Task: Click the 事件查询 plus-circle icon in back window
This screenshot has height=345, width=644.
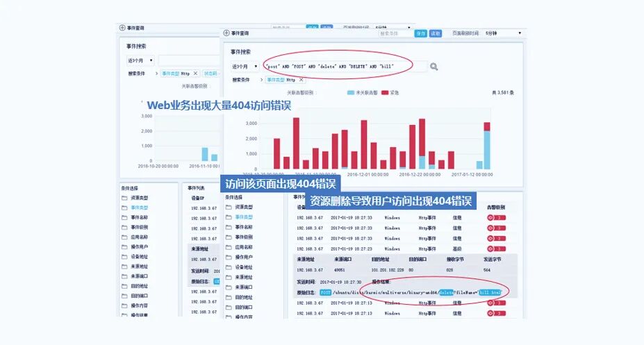Action: (122, 28)
